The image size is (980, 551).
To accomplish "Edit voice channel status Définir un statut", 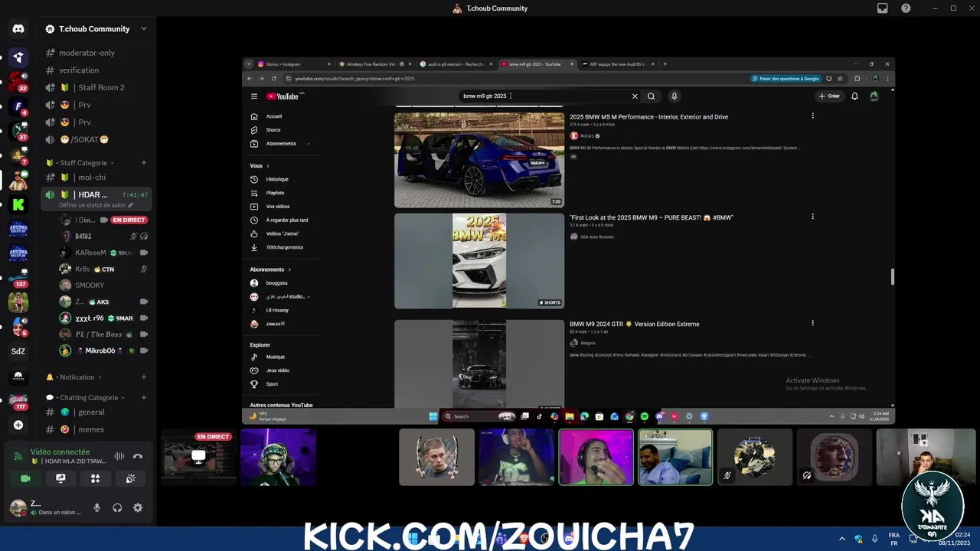I will click(x=96, y=205).
